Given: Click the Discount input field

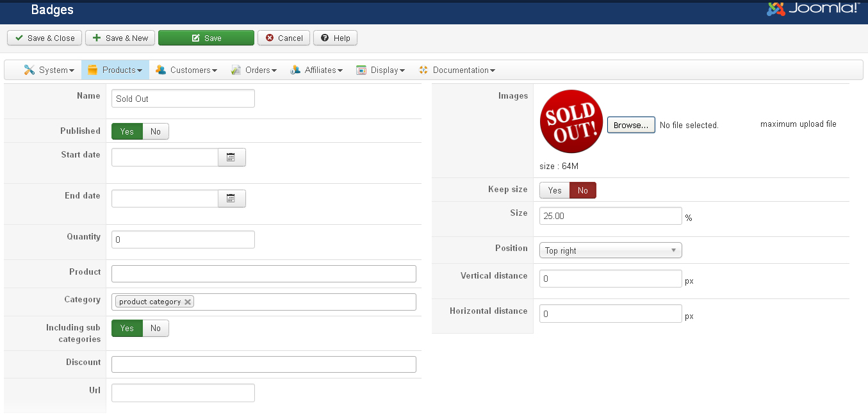Looking at the screenshot, I should click(x=264, y=364).
